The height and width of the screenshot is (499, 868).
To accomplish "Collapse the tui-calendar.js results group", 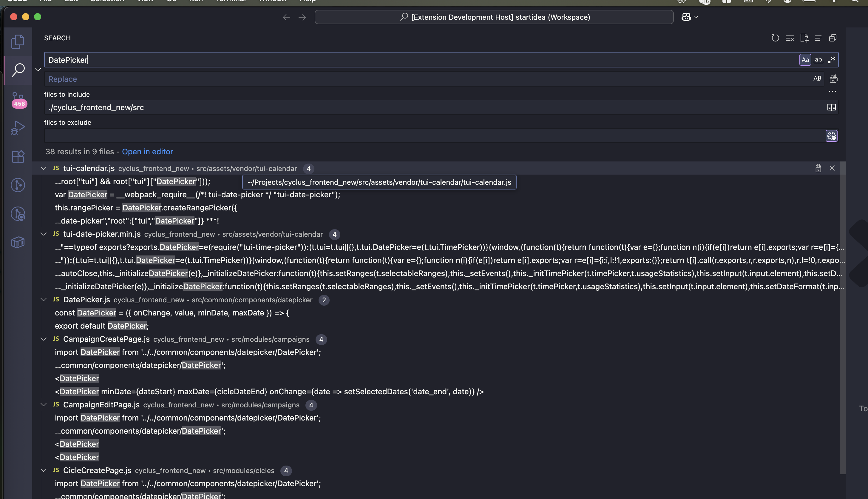I will pos(44,168).
